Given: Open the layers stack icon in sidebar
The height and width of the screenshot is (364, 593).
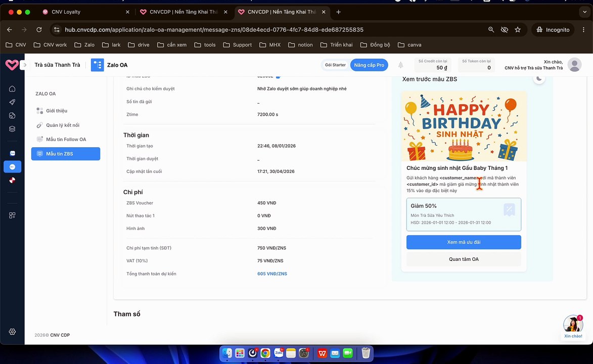Looking at the screenshot, I should pos(12,129).
